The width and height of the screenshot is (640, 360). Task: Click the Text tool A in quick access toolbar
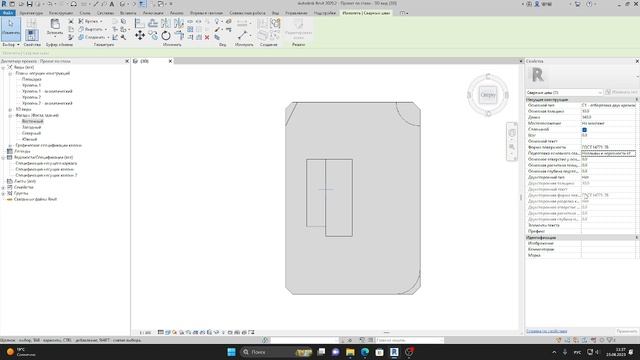click(111, 4)
